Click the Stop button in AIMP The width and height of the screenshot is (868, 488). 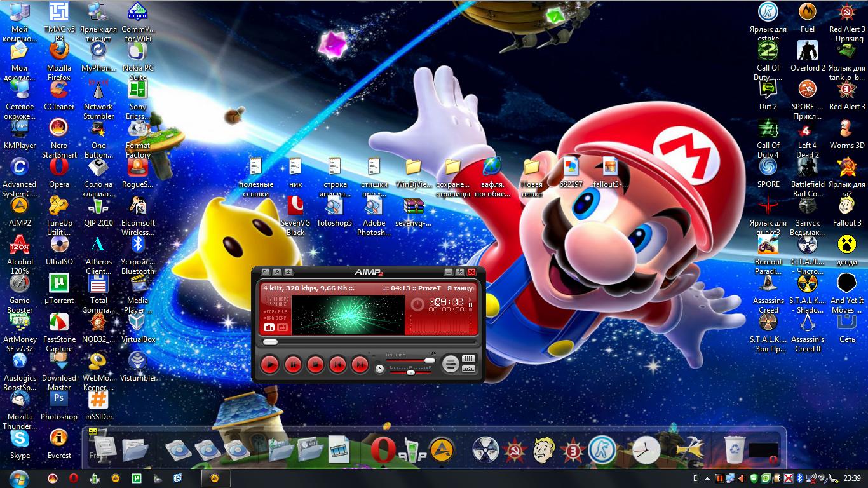click(x=315, y=365)
